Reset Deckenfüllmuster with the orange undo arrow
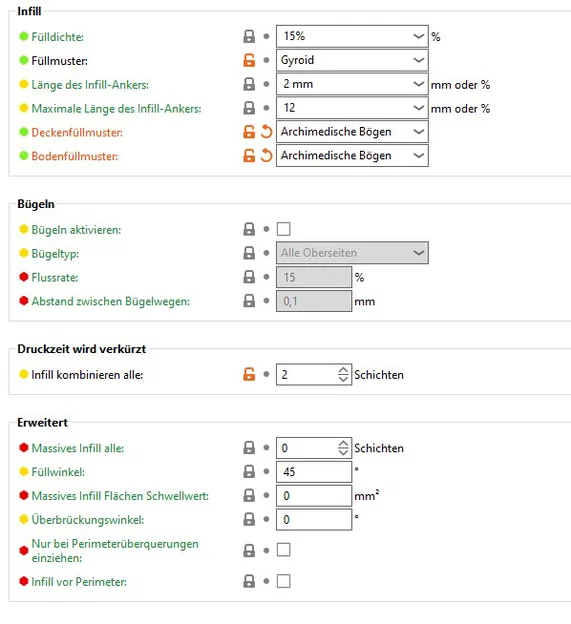Screen dimensions: 571x624 click(x=266, y=132)
